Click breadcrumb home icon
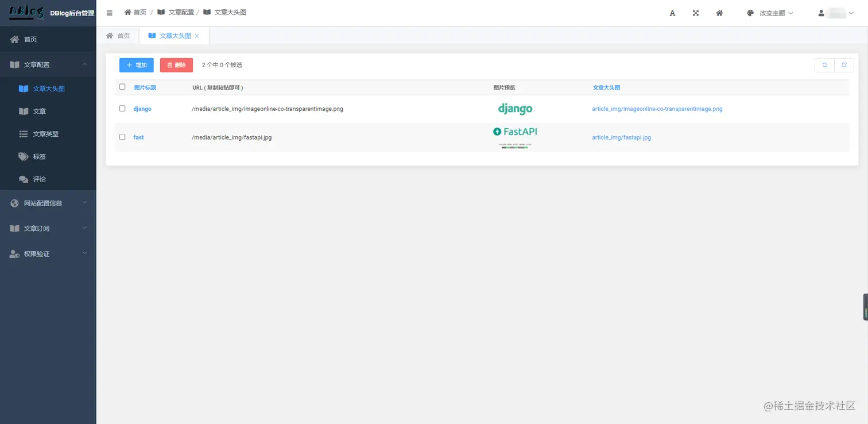 127,12
